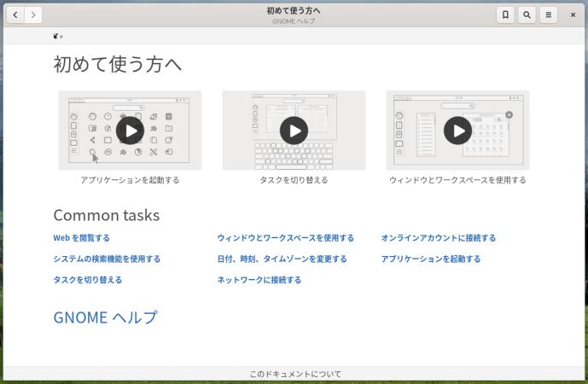Screen dimensions: 588x384
Task: Click the 初めて使う方へ page heading
Action: 118,64
